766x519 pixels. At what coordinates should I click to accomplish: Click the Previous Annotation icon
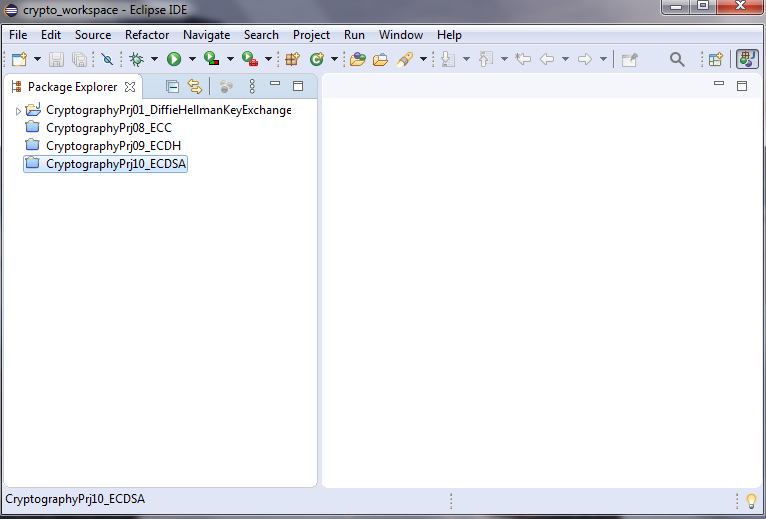[486, 59]
